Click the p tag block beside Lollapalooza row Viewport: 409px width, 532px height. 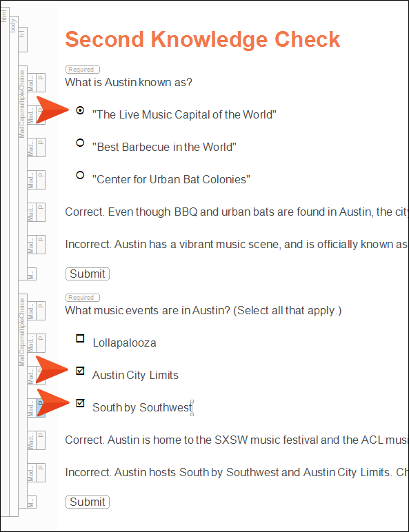tap(41, 343)
